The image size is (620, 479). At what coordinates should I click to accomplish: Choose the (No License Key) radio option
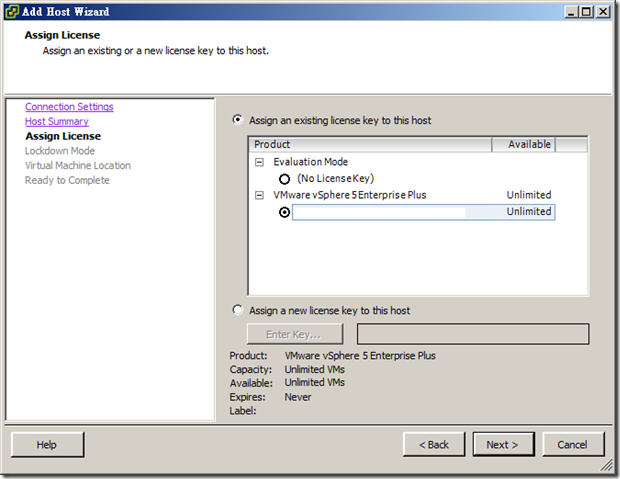point(284,179)
